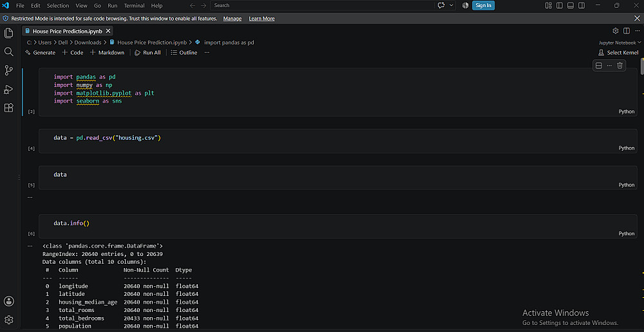Open the Search view in activity bar

tap(8, 52)
